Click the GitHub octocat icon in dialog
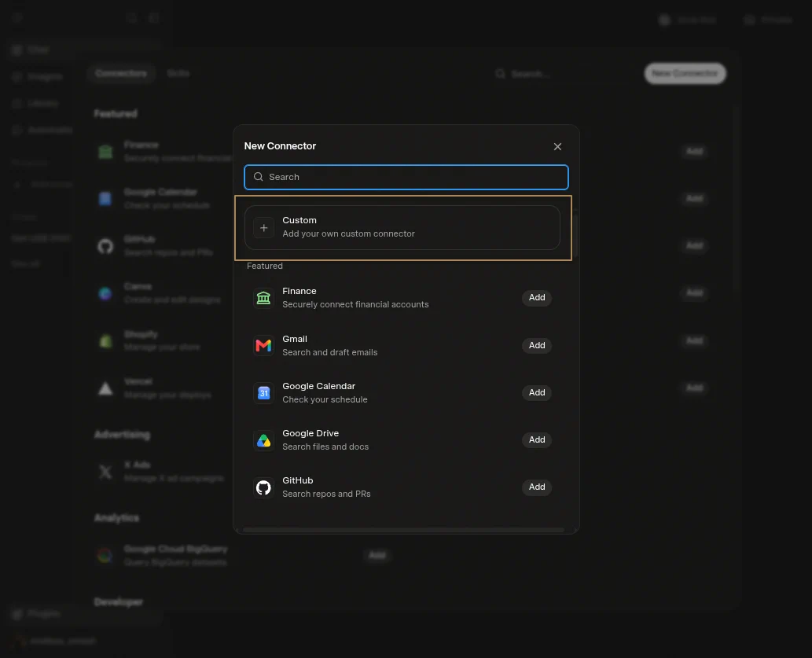Screen dimensions: 812x658 [x=263, y=487]
